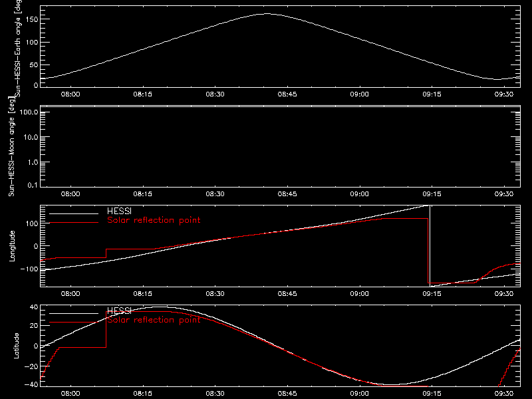This screenshot has height=399, width=532.
Task: Select 08:30 tick below the Longitude plot
Action: point(215,294)
